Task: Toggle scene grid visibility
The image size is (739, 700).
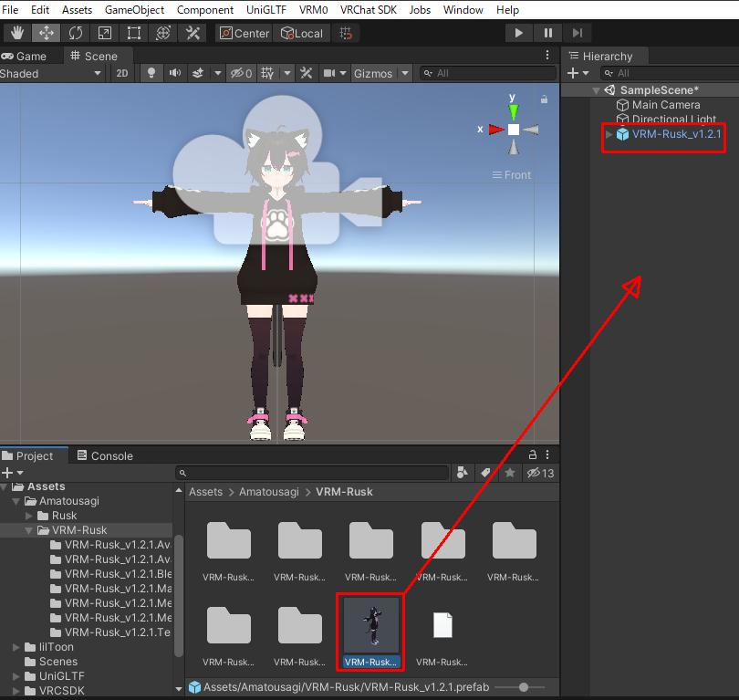Action: [x=267, y=74]
